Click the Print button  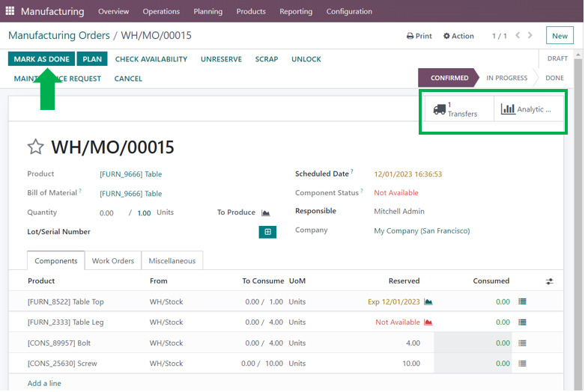pos(419,36)
